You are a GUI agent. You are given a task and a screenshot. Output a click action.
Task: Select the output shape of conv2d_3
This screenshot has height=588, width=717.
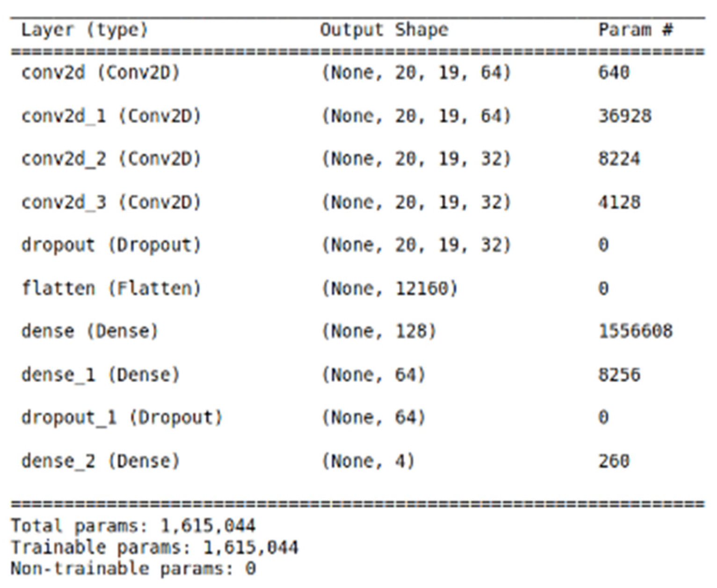(x=416, y=203)
